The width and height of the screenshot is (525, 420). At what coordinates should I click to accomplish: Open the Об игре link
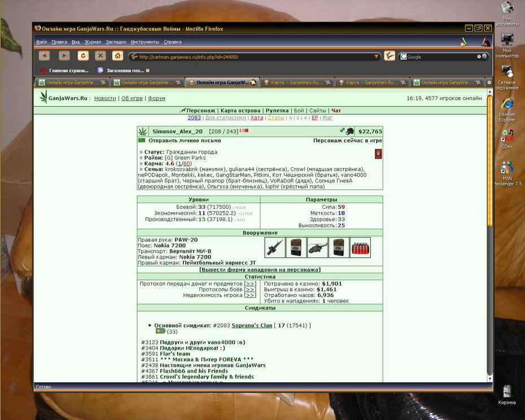(x=132, y=98)
